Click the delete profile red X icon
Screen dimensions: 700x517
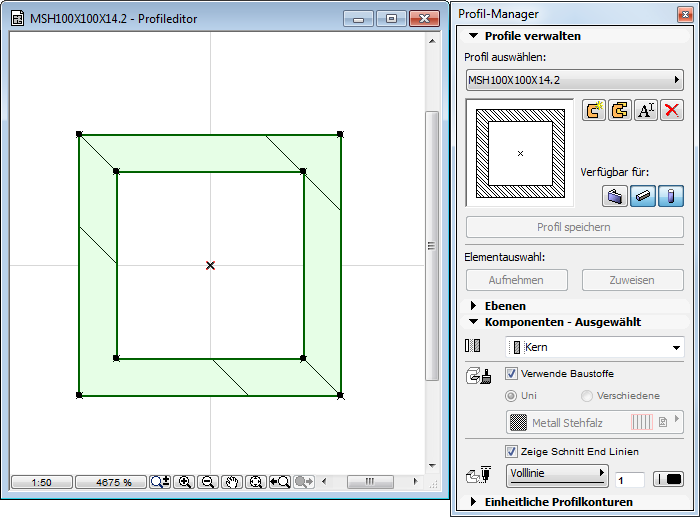click(x=672, y=110)
